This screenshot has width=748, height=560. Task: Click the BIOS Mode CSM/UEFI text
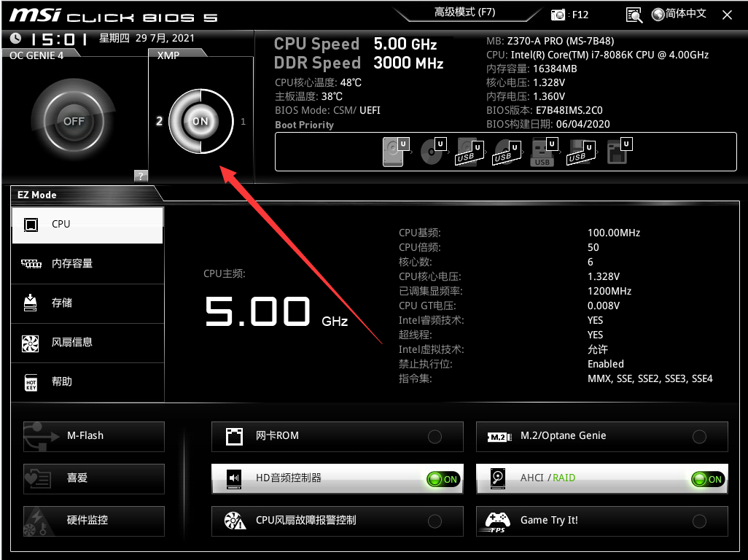[x=327, y=110]
